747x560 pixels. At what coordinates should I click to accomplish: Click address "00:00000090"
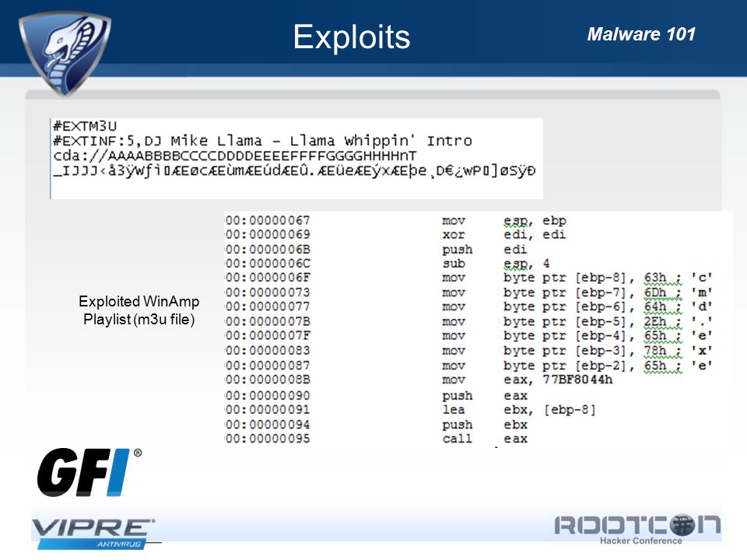pyautogui.click(x=268, y=395)
